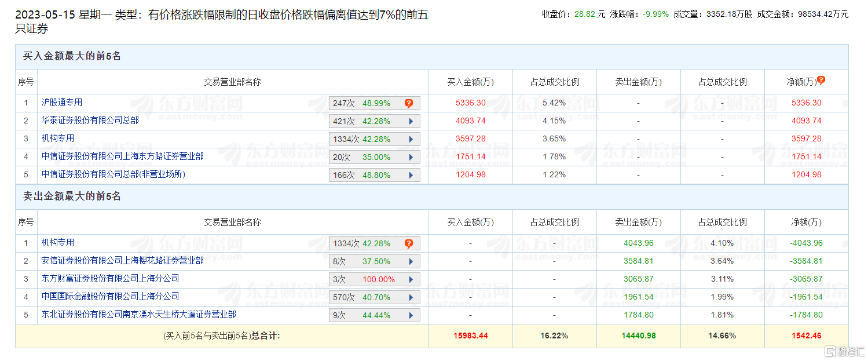Click the 成交量 3352.18万股 value
The image size is (868, 361).
(x=729, y=14)
